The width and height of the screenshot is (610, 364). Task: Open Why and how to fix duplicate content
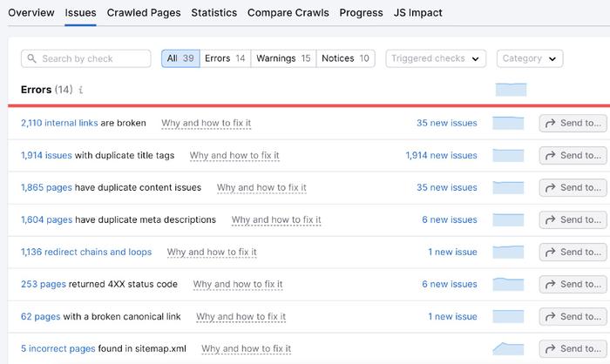click(x=261, y=188)
